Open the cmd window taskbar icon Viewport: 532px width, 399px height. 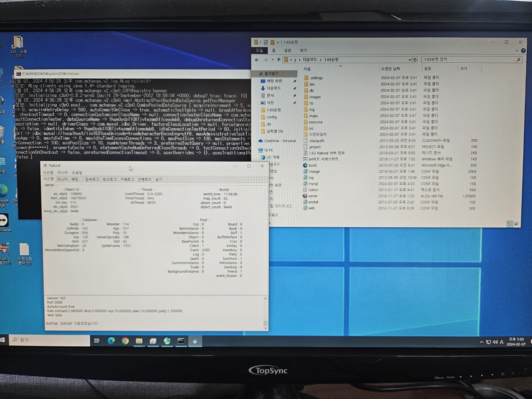[x=181, y=341]
